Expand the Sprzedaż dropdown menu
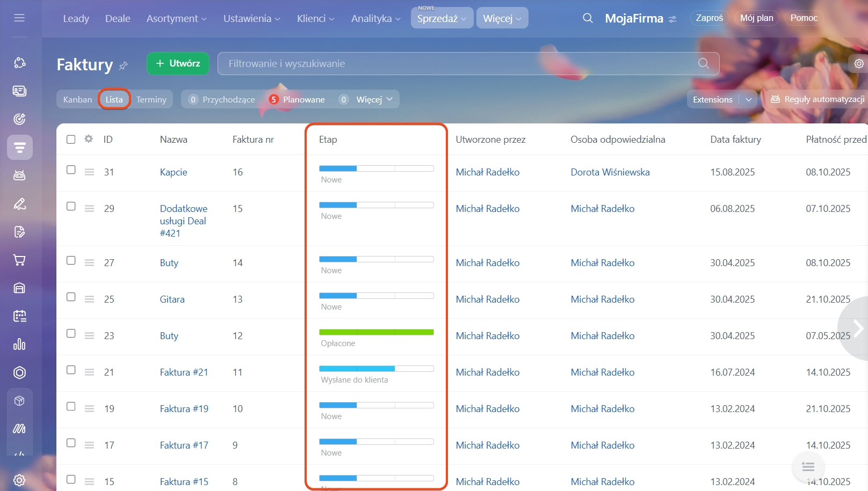868x491 pixels. point(442,18)
